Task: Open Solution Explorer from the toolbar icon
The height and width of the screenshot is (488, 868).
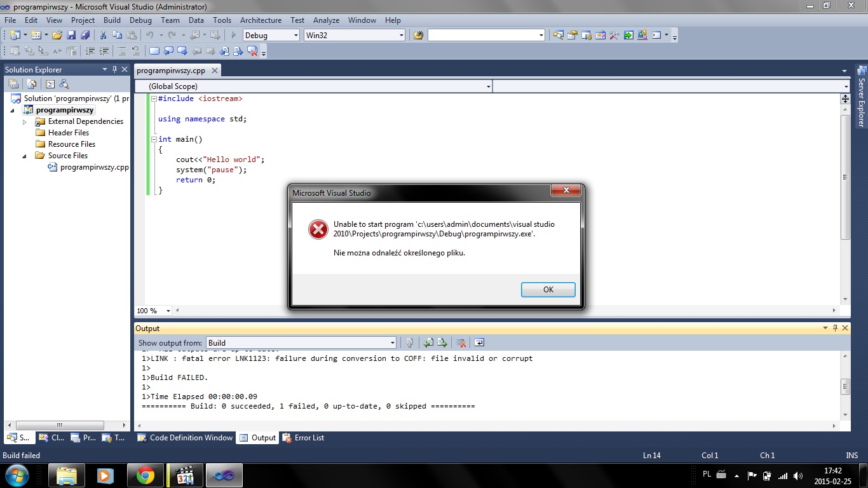Action: coord(558,35)
